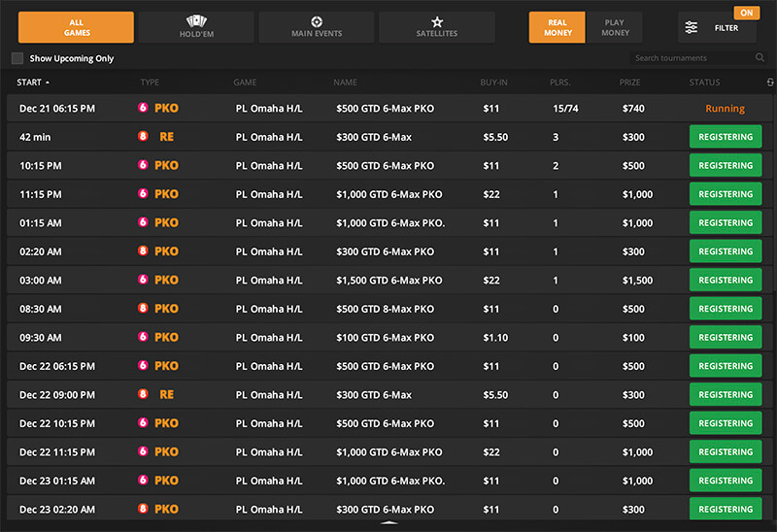Click the Search tournaments input field
Screen dimensions: 777x532
[x=690, y=58]
